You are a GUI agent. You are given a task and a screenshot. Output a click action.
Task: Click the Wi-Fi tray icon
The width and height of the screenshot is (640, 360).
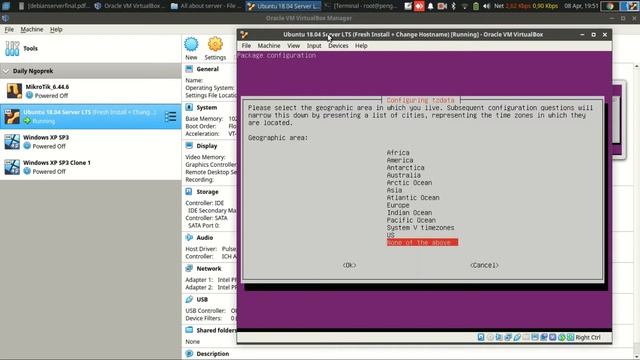tap(464, 6)
